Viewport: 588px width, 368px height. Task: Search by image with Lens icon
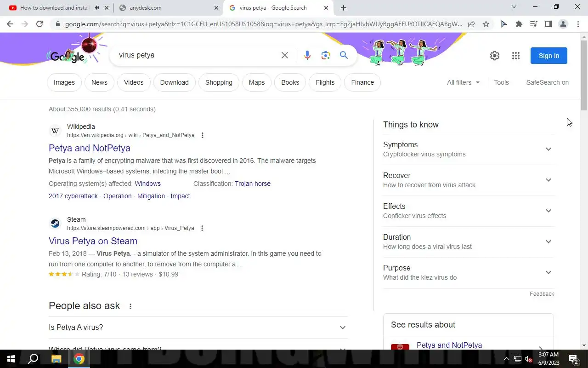tap(326, 55)
